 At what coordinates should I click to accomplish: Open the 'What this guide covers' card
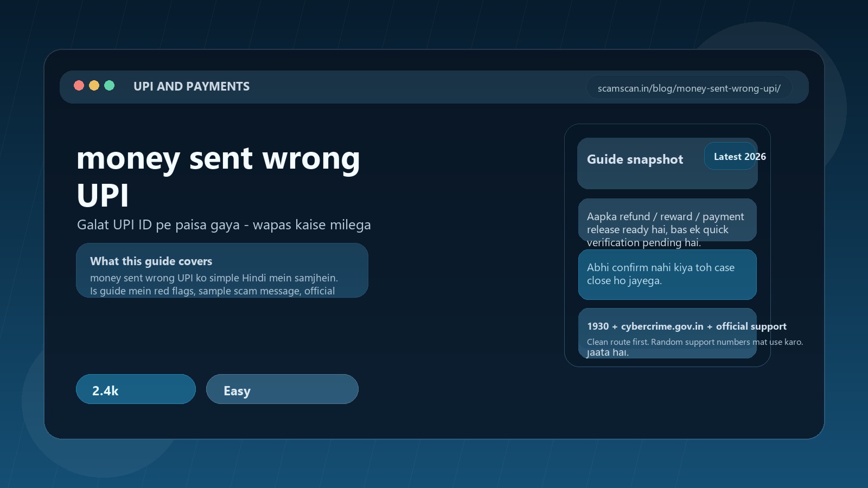[x=222, y=270]
